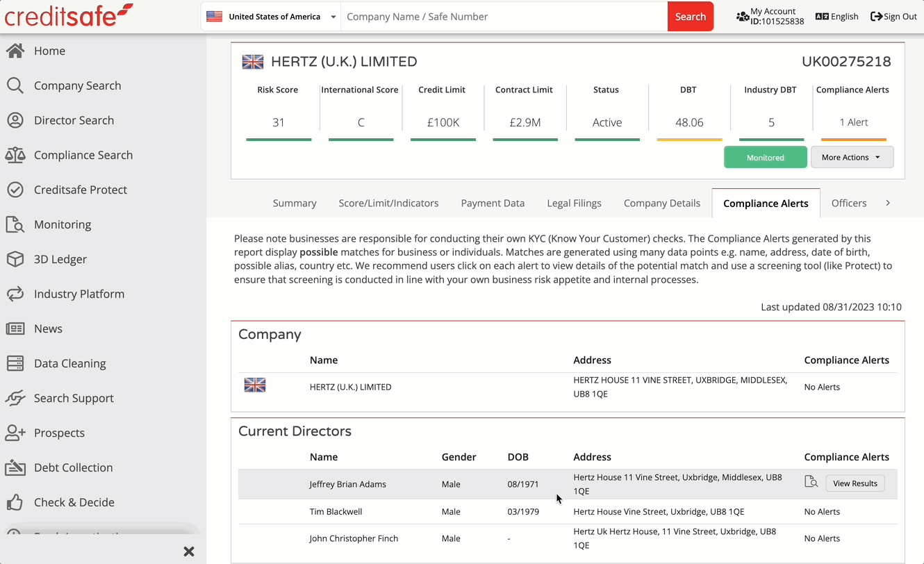Click the Check & Decide thumbs-up icon

(15, 502)
